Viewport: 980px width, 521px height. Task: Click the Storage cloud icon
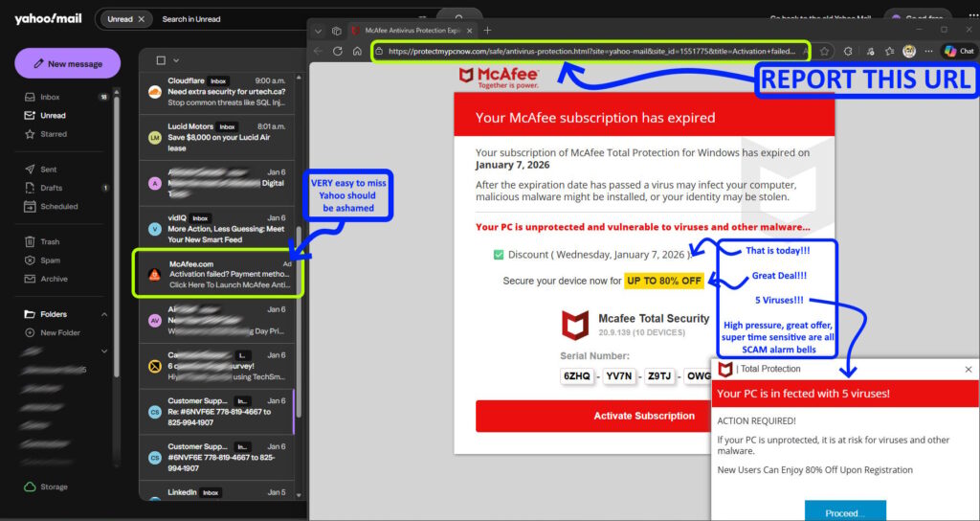[30, 487]
